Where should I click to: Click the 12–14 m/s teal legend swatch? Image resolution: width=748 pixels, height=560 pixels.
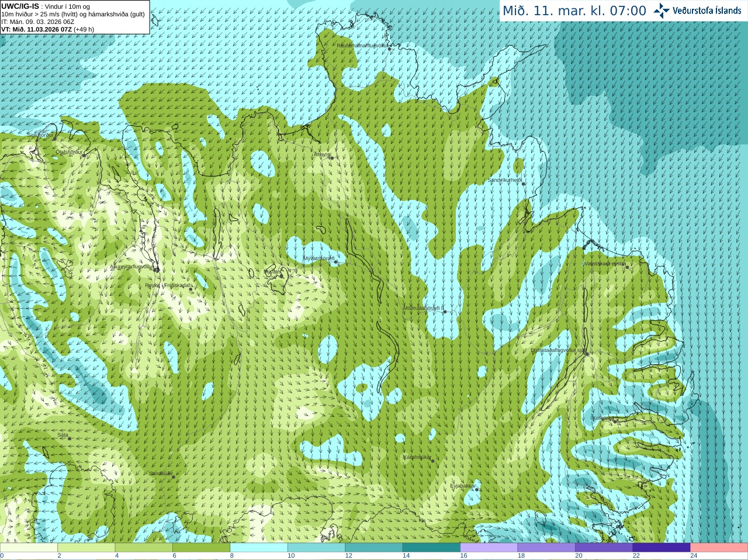tap(374, 548)
